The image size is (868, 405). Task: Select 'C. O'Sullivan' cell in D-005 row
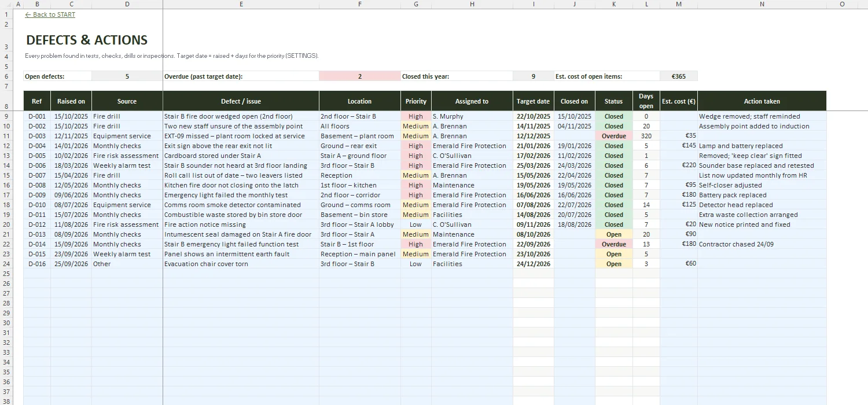click(472, 156)
